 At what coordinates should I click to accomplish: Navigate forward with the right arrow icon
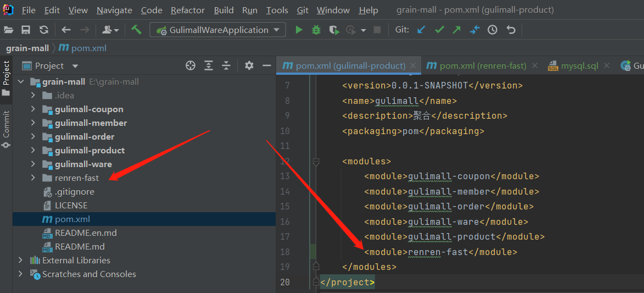(x=85, y=30)
